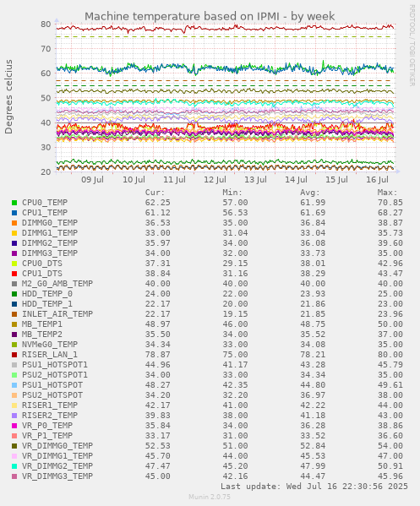
Task: Select the INLET_AIR_TEMP legend label
Action: click(x=57, y=314)
